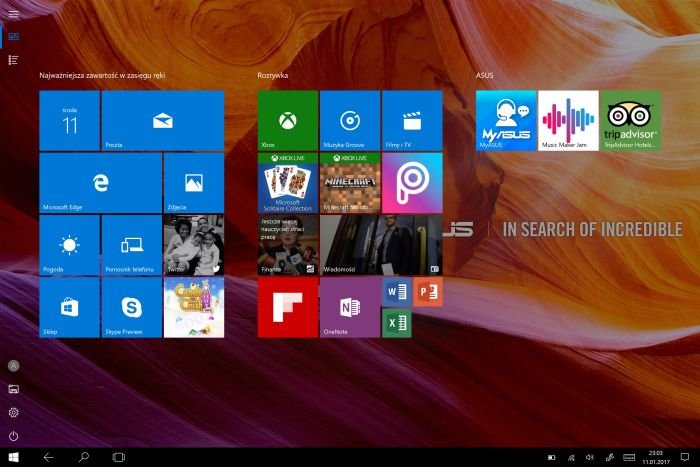Launch the Flipboard tile
700x467 pixels.
tap(288, 308)
